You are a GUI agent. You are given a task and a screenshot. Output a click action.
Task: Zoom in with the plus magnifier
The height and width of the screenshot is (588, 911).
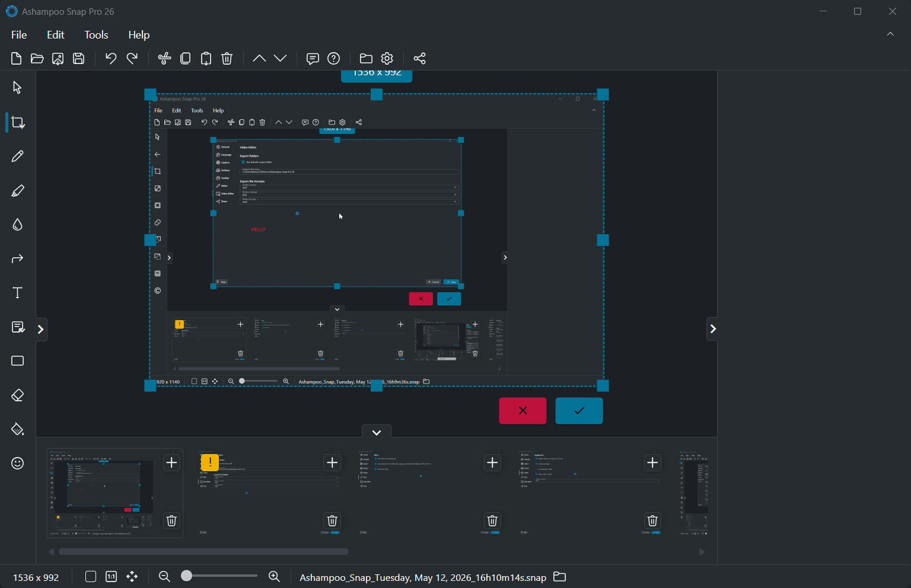274,577
